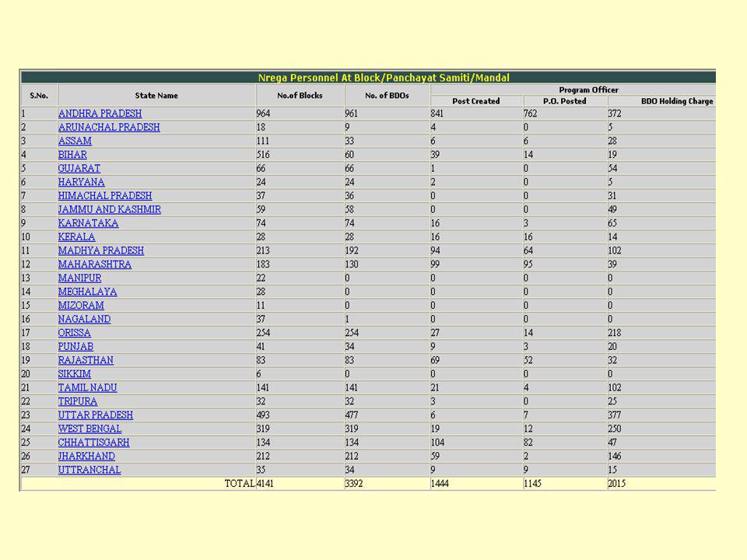Image resolution: width=747 pixels, height=560 pixels.
Task: Open the SIKKIM link
Action: tap(75, 374)
